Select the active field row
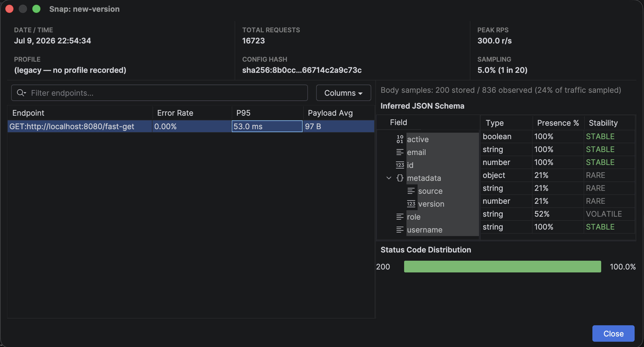 pyautogui.click(x=443, y=139)
